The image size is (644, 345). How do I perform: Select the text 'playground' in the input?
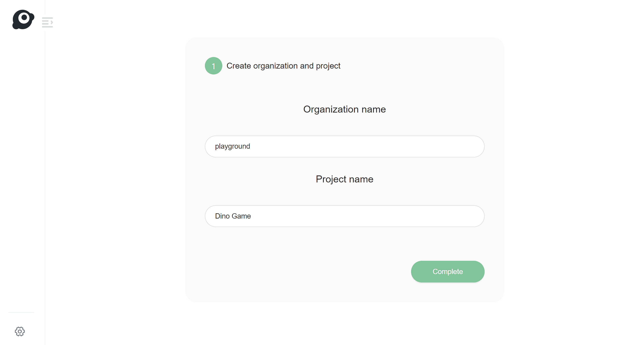tap(232, 146)
